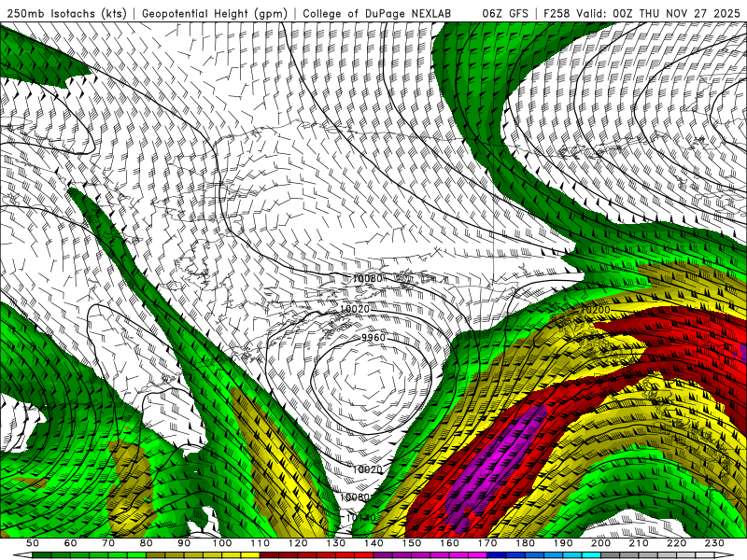
Task: Select the 230 scale label
Action: click(715, 543)
